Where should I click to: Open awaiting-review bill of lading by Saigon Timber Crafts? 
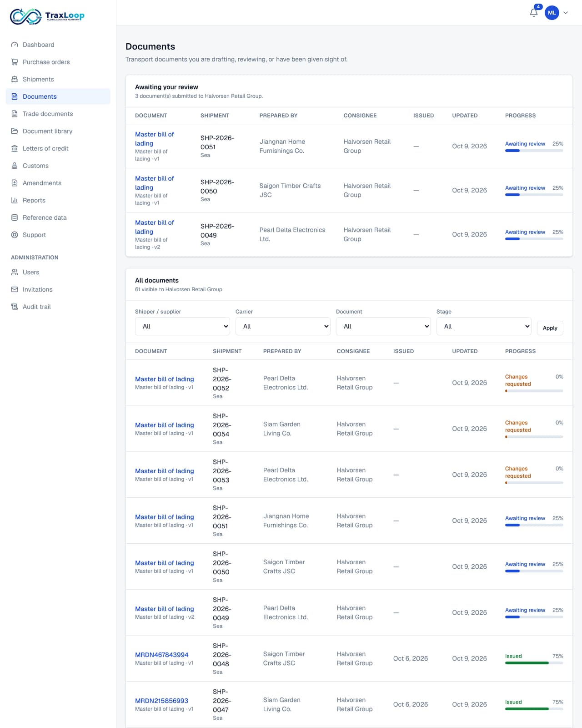pos(155,183)
